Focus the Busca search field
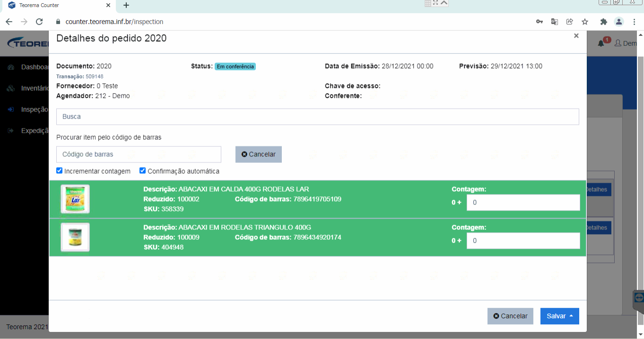Viewport: 644px width, 339px height. [318, 117]
